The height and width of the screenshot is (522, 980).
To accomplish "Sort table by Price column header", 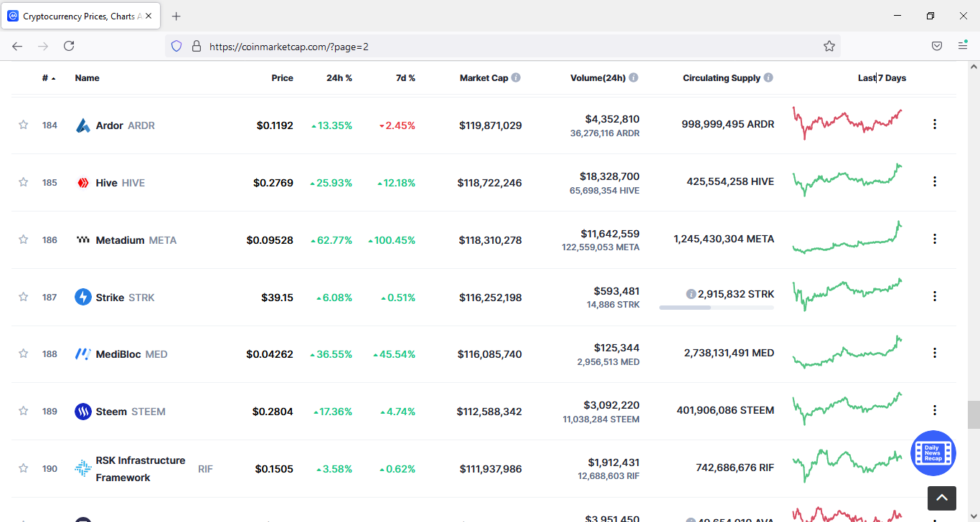I will point(282,78).
